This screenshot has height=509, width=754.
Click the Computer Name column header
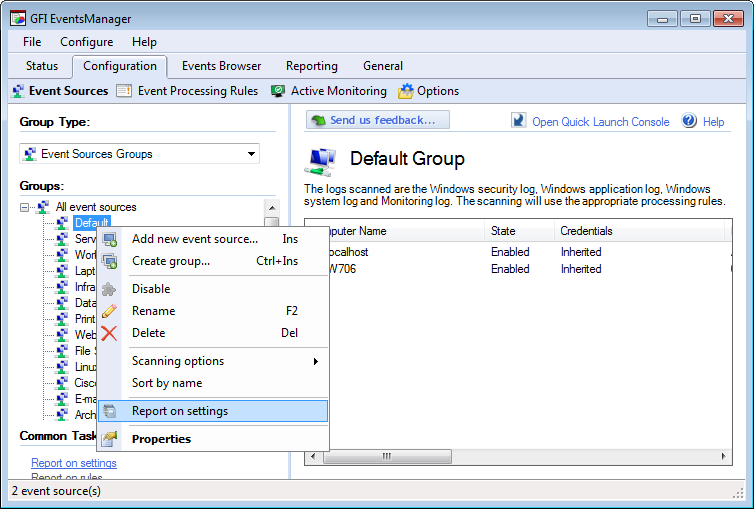point(407,231)
